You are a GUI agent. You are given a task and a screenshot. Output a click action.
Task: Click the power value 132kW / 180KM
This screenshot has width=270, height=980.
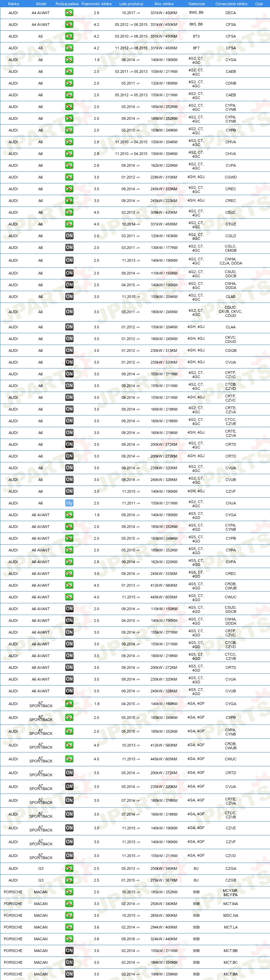pyautogui.click(x=164, y=83)
